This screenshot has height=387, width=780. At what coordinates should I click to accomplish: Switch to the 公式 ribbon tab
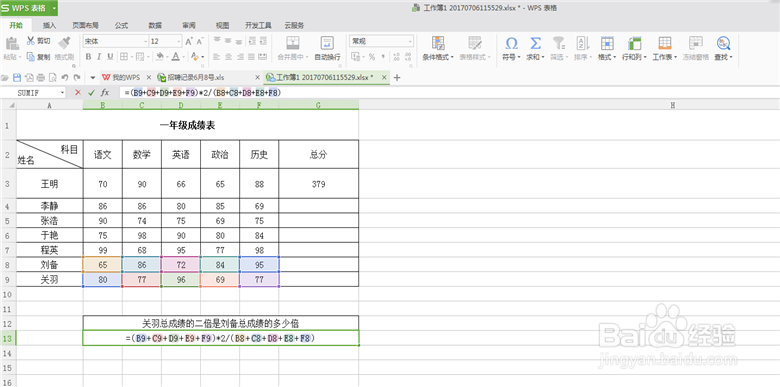point(121,25)
